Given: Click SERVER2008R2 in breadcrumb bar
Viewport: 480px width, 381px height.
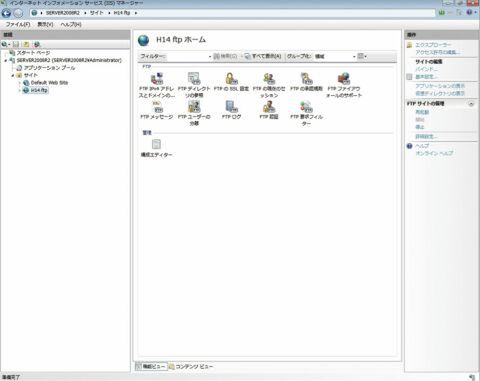Looking at the screenshot, I should coord(63,13).
